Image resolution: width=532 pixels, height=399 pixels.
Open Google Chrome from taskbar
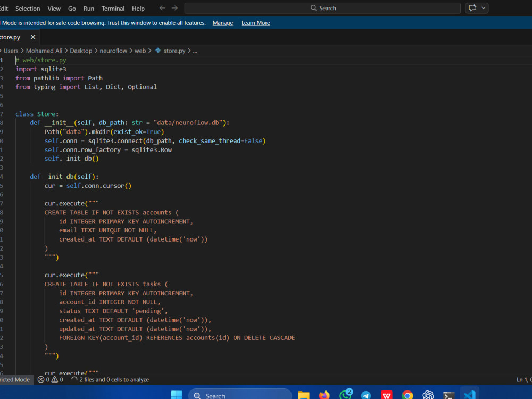[x=407, y=395]
